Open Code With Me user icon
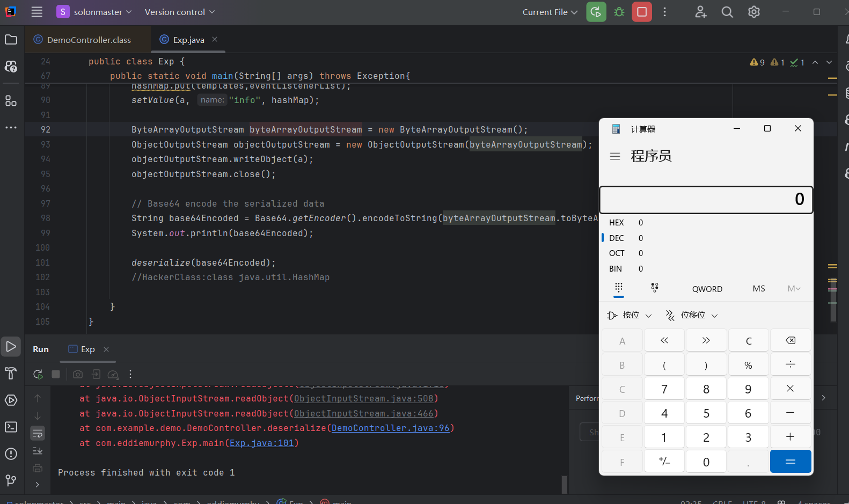Screen dimensions: 849x504 pyautogui.click(x=701, y=12)
